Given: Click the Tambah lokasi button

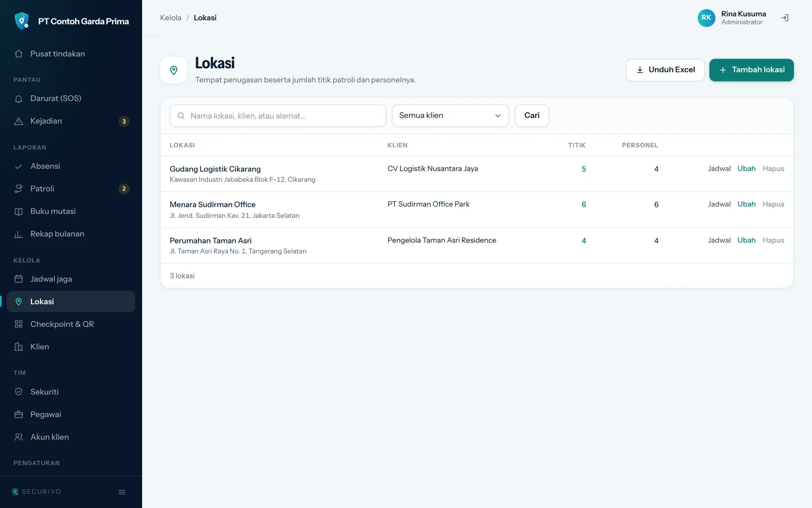Looking at the screenshot, I should 752,70.
